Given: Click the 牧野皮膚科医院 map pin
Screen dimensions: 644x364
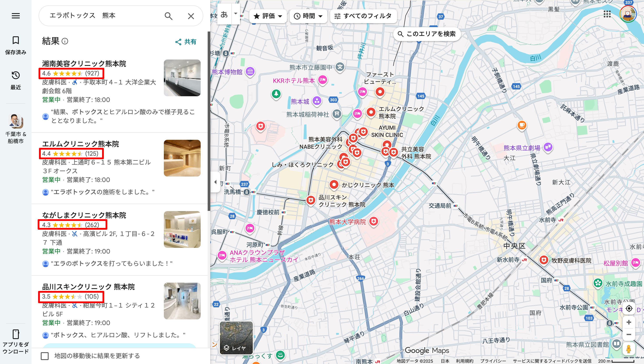Looking at the screenshot, I should click(x=544, y=260).
